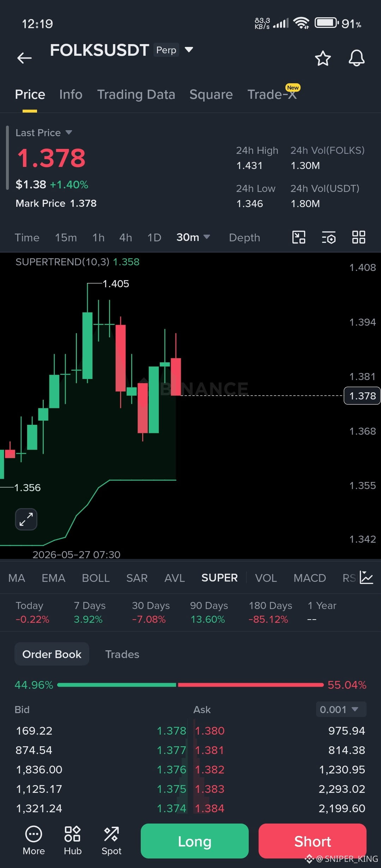
Task: Expand chart to fullscreen
Action: 26,519
